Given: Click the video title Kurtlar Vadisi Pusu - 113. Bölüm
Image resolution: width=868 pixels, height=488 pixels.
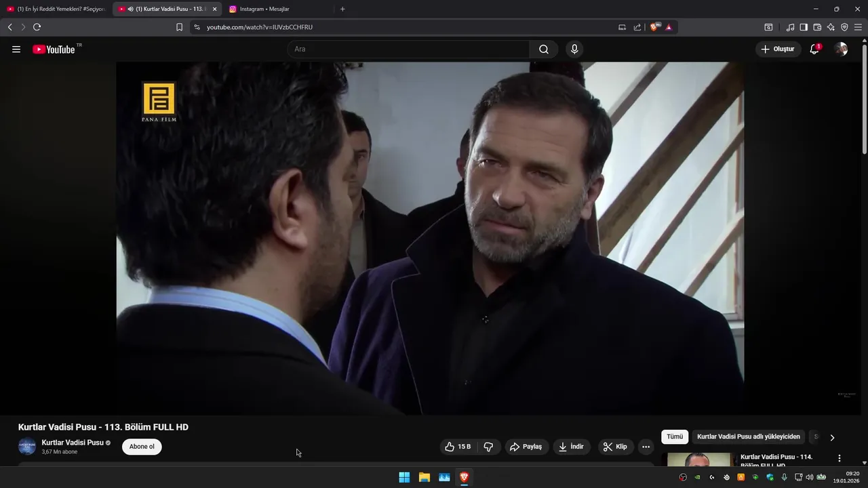Looking at the screenshot, I should tap(103, 427).
